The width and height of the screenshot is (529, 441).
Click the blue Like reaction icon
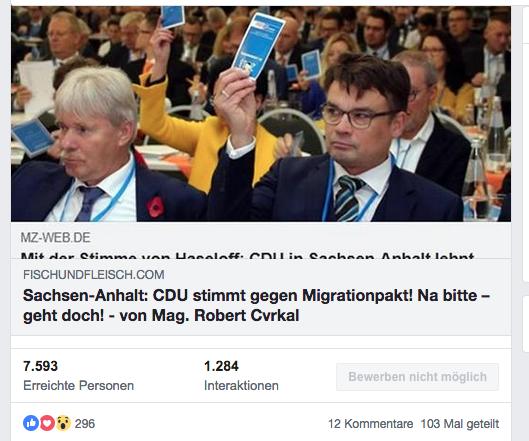31,423
